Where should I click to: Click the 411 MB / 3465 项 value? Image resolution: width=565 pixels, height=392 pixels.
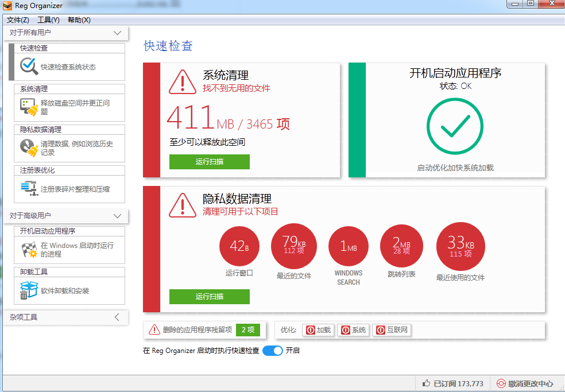pos(229,118)
